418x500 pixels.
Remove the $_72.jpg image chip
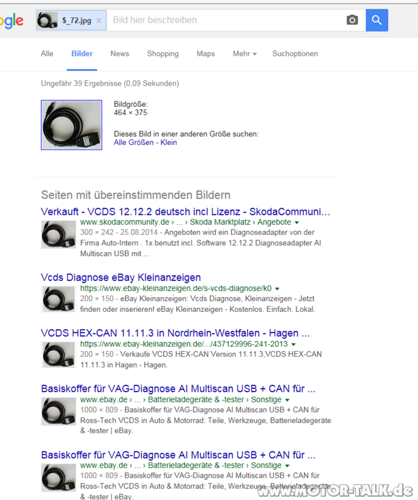[x=99, y=21]
